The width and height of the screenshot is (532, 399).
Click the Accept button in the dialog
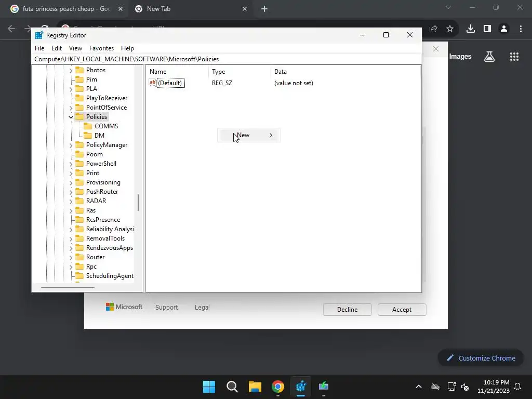[x=402, y=310]
